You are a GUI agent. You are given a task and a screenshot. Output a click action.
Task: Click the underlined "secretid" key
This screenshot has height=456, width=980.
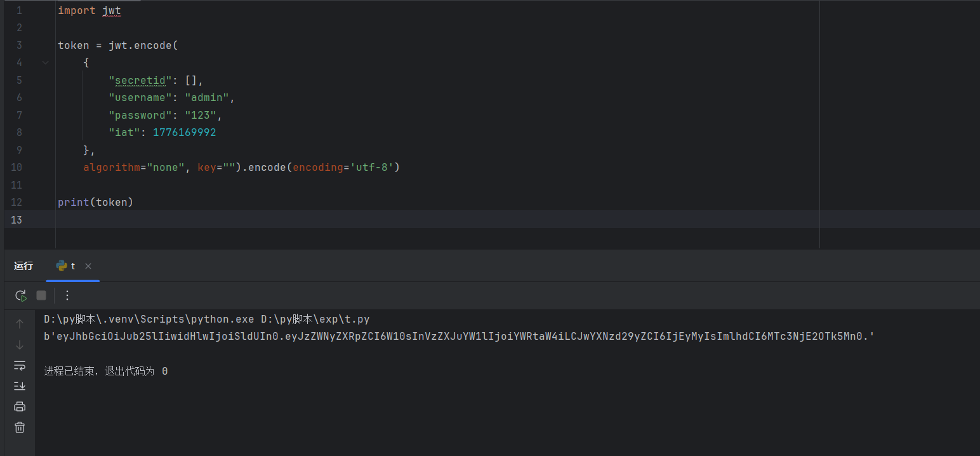tap(140, 80)
